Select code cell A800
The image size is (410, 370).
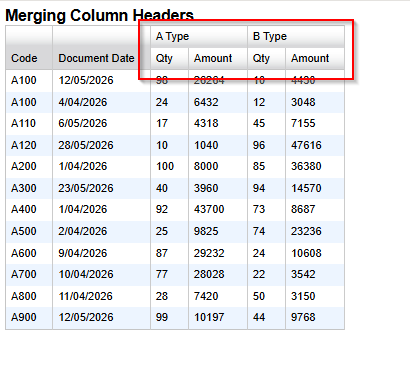tap(29, 296)
